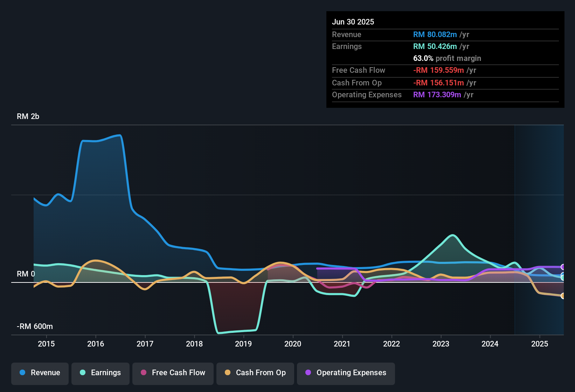Click the -RM 600m y-axis label
Image resolution: width=575 pixels, height=392 pixels.
click(x=35, y=327)
